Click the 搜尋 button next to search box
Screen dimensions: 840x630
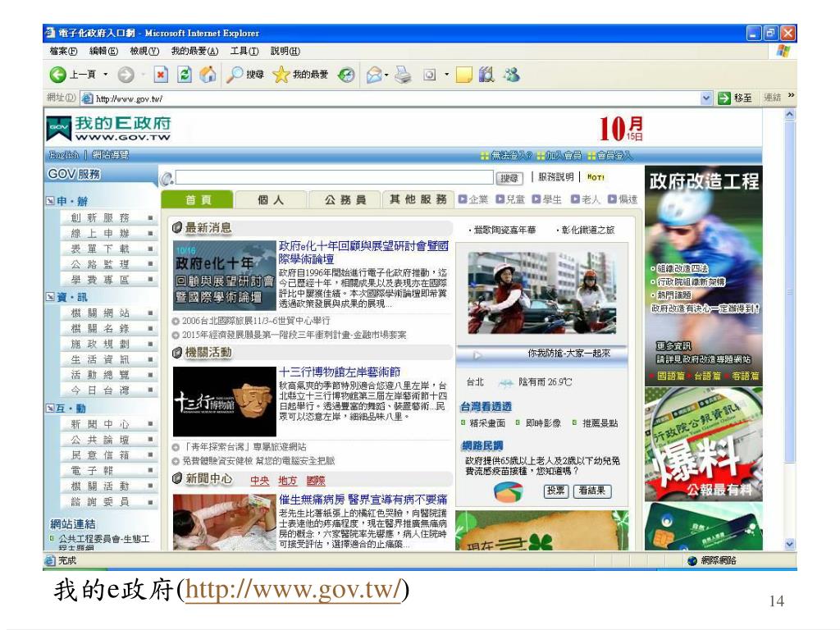click(509, 178)
